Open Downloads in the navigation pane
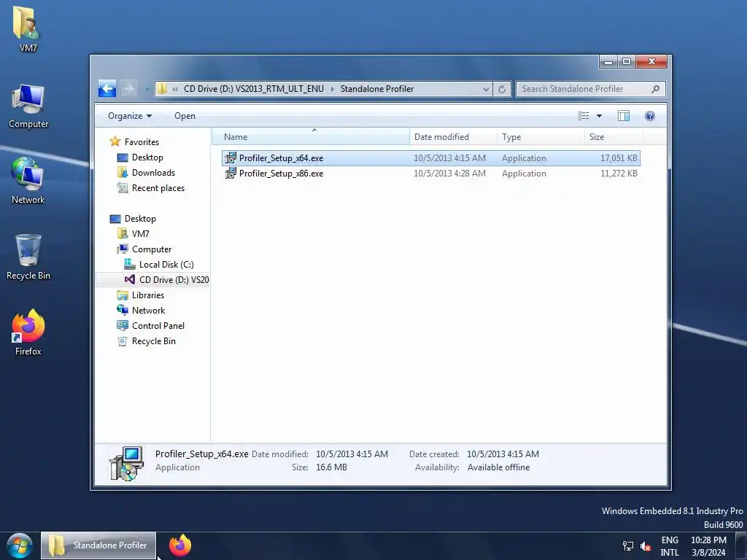 [x=153, y=172]
